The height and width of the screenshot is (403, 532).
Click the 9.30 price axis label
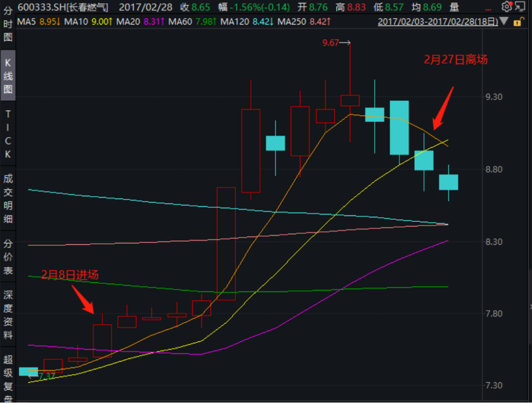[x=494, y=97]
